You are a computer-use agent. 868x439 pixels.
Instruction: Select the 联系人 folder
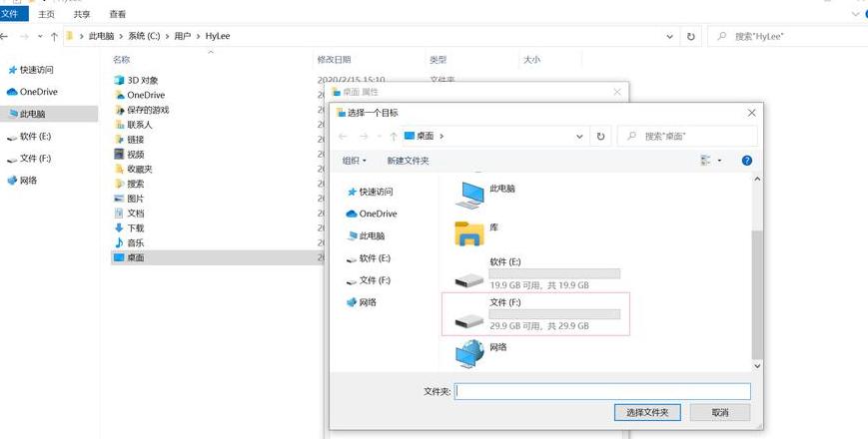[x=133, y=125]
